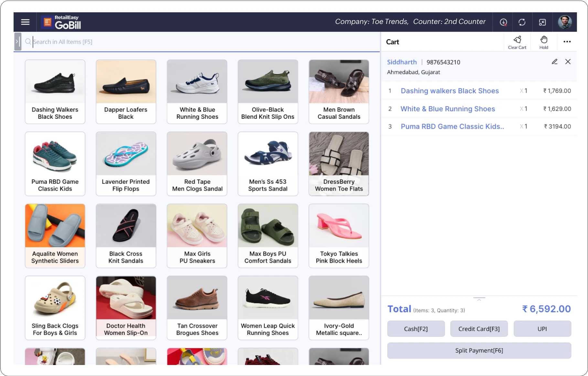The height and width of the screenshot is (376, 588).
Task: Open the three-dot menu in the Cart panel
Action: (567, 41)
